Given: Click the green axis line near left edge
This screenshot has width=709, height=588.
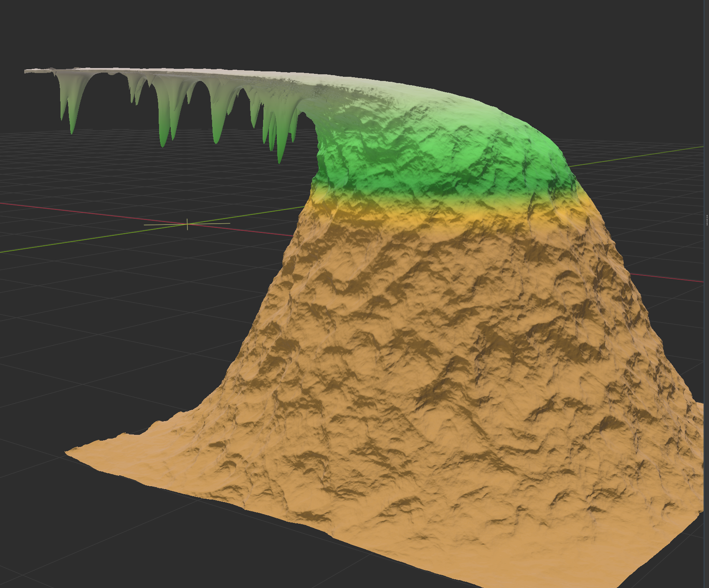Looking at the screenshot, I should [x=25, y=249].
